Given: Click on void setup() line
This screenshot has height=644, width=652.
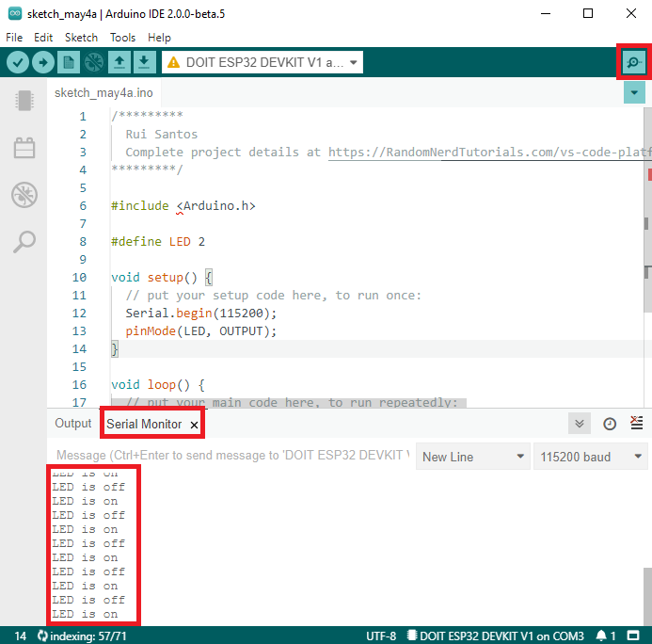Looking at the screenshot, I should [x=162, y=278].
